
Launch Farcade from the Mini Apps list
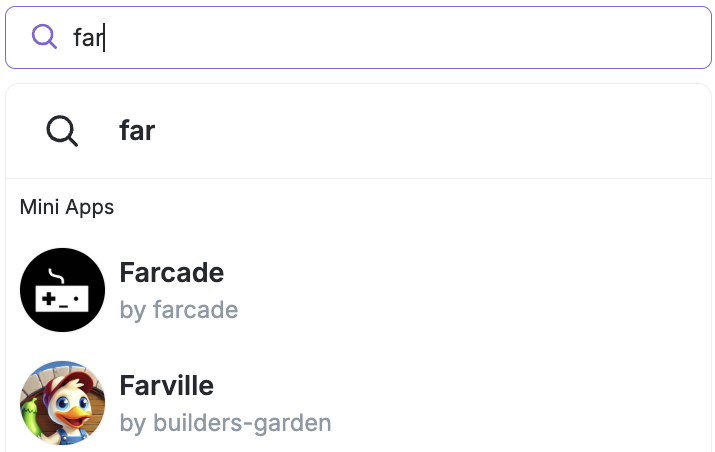(x=171, y=273)
